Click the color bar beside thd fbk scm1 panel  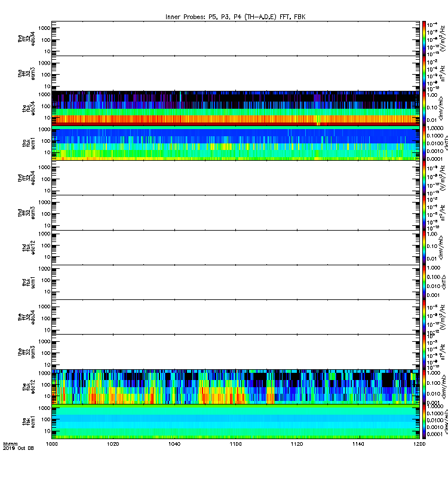[424, 282]
